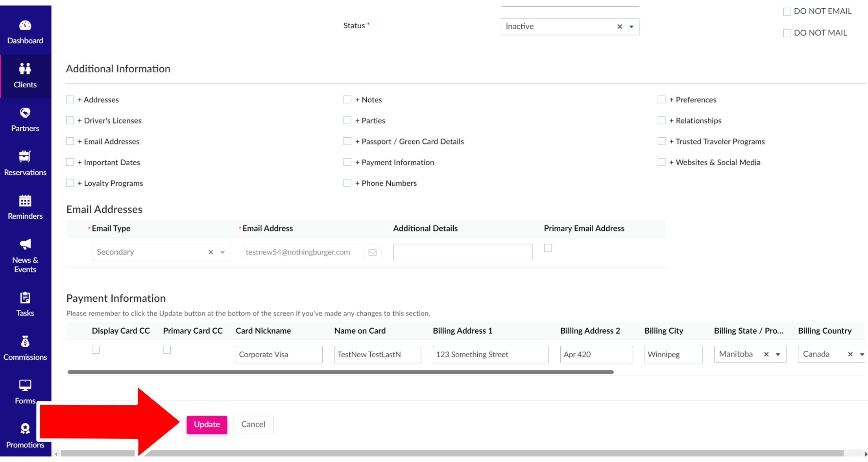Tick the Primary Email Address checkbox
Viewport: 868px width, 462px height.
pos(548,248)
